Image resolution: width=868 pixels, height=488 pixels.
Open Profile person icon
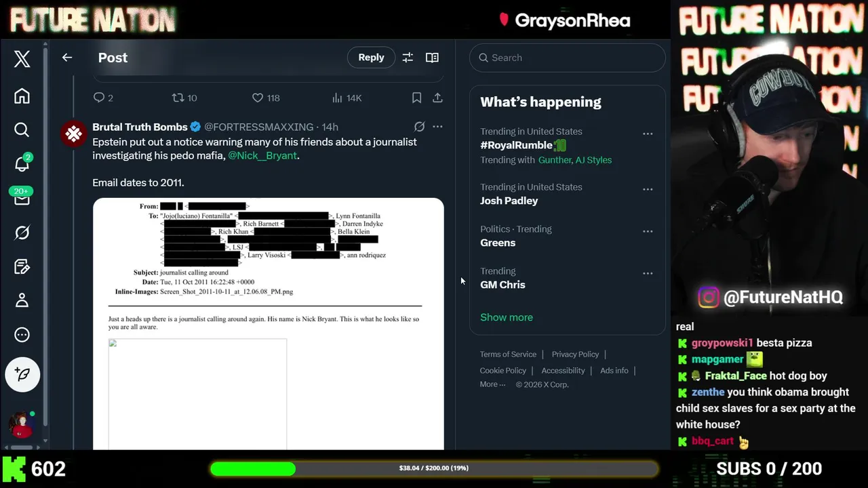tap(22, 300)
